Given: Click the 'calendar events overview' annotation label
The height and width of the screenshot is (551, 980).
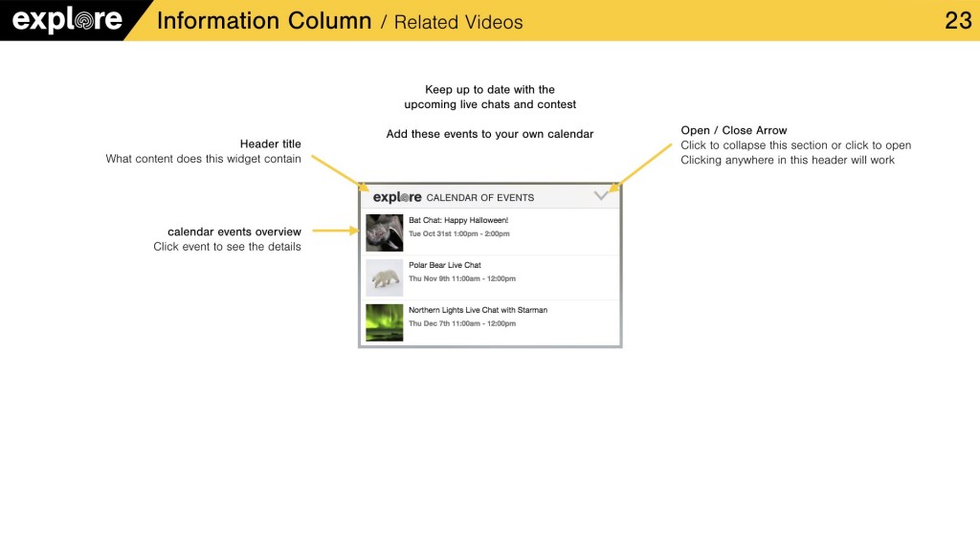Looking at the screenshot, I should [x=234, y=231].
